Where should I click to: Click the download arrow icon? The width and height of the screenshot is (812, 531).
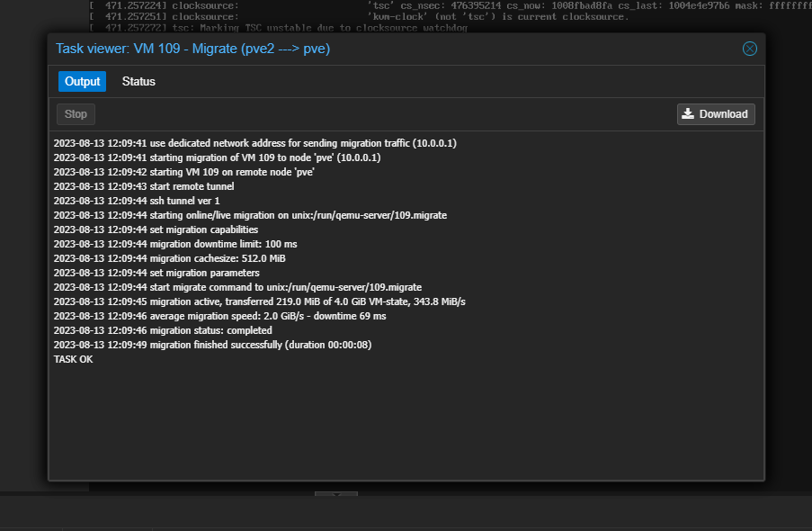click(x=689, y=114)
